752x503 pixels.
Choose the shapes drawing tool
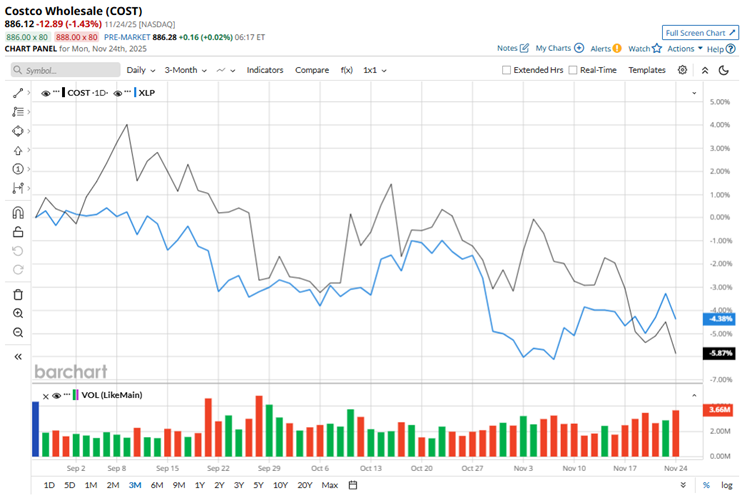tap(18, 131)
